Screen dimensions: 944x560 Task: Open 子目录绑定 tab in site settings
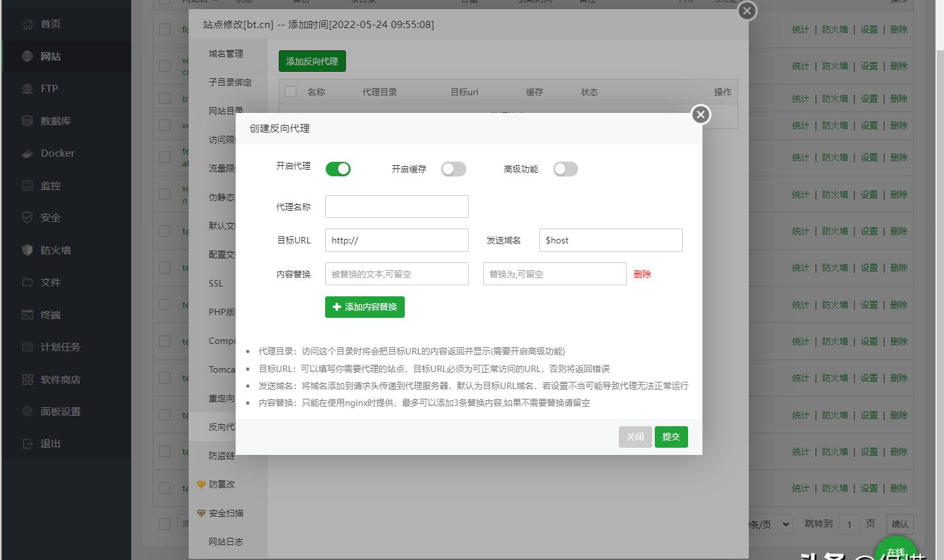coord(230,82)
